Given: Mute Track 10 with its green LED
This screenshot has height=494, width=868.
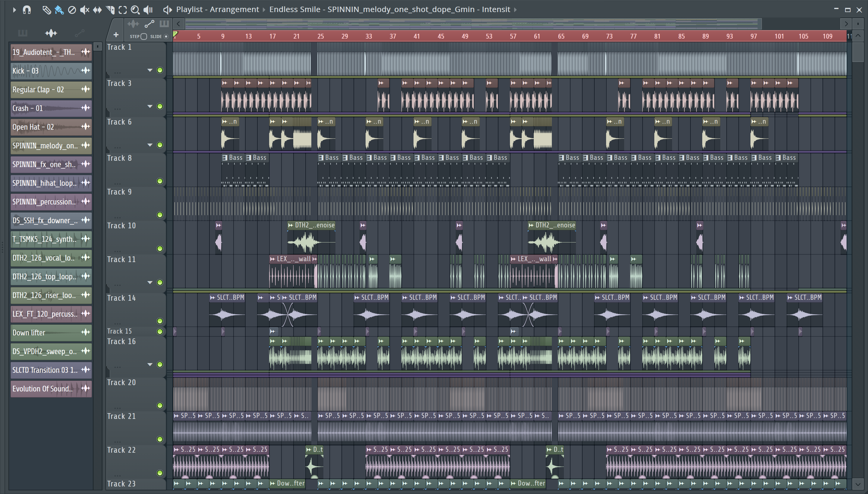Looking at the screenshot, I should click(x=160, y=249).
